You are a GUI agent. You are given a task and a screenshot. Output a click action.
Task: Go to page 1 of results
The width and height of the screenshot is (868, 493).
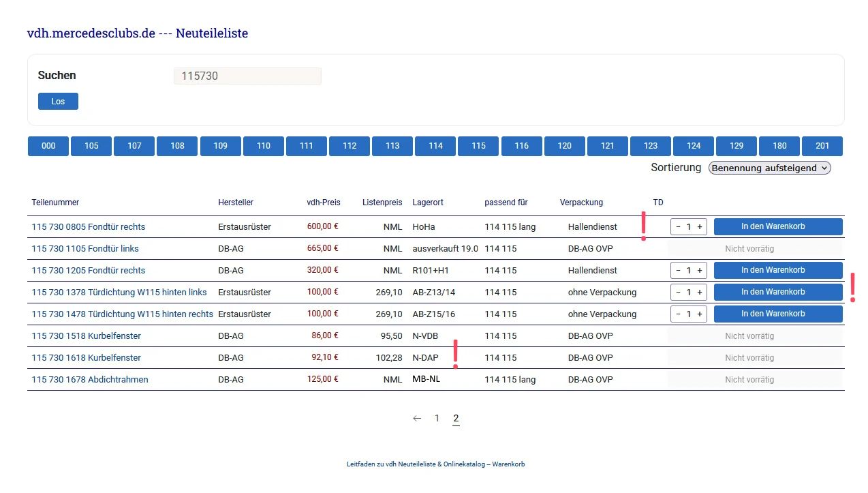pos(437,419)
